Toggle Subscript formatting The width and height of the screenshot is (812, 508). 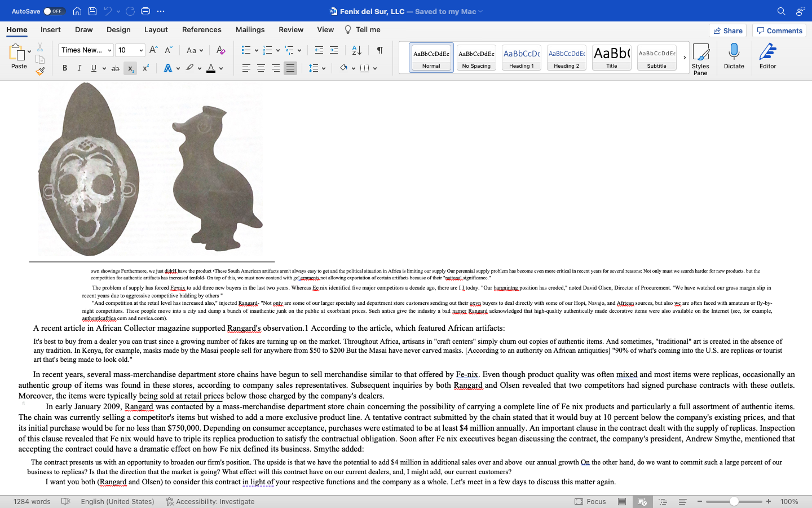[x=130, y=68]
